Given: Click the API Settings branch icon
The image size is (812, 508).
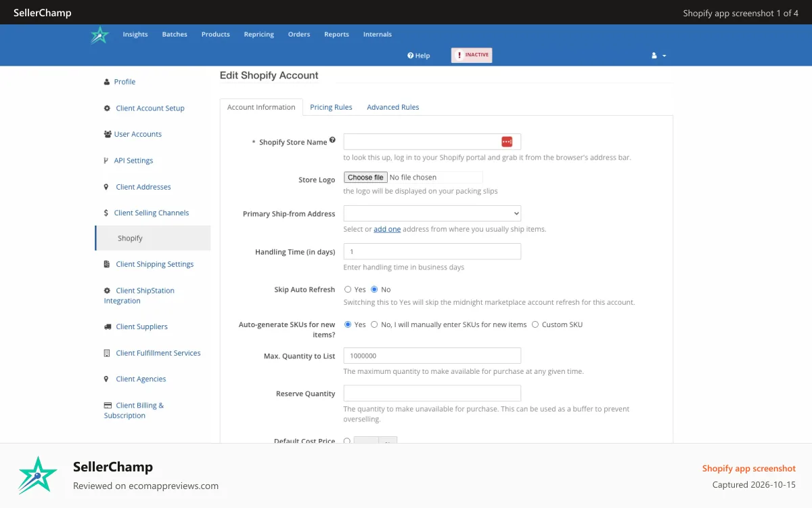Looking at the screenshot, I should tap(106, 161).
